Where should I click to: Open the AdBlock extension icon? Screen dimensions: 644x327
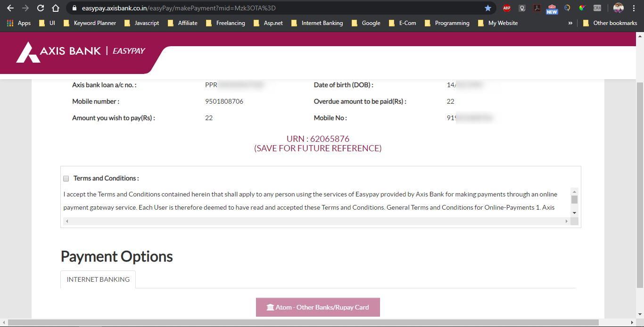(507, 8)
